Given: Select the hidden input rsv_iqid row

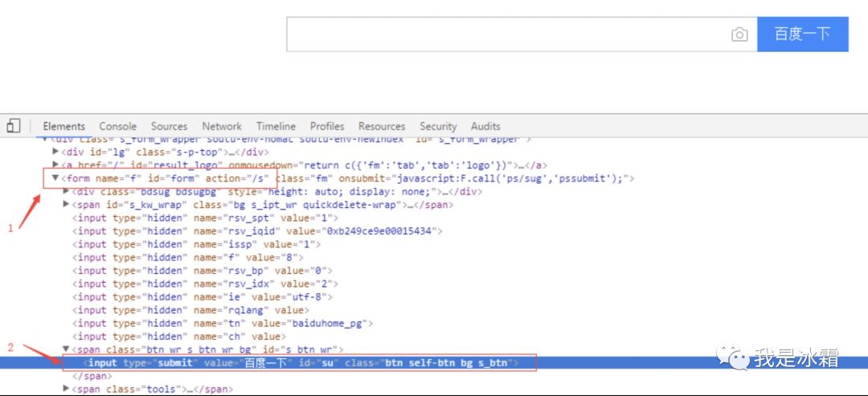Looking at the screenshot, I should (257, 231).
